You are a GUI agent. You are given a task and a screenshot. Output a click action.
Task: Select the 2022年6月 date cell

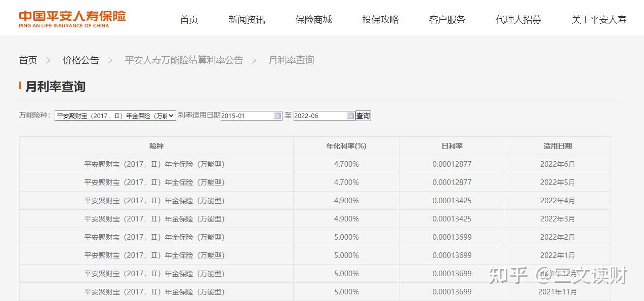tap(558, 164)
